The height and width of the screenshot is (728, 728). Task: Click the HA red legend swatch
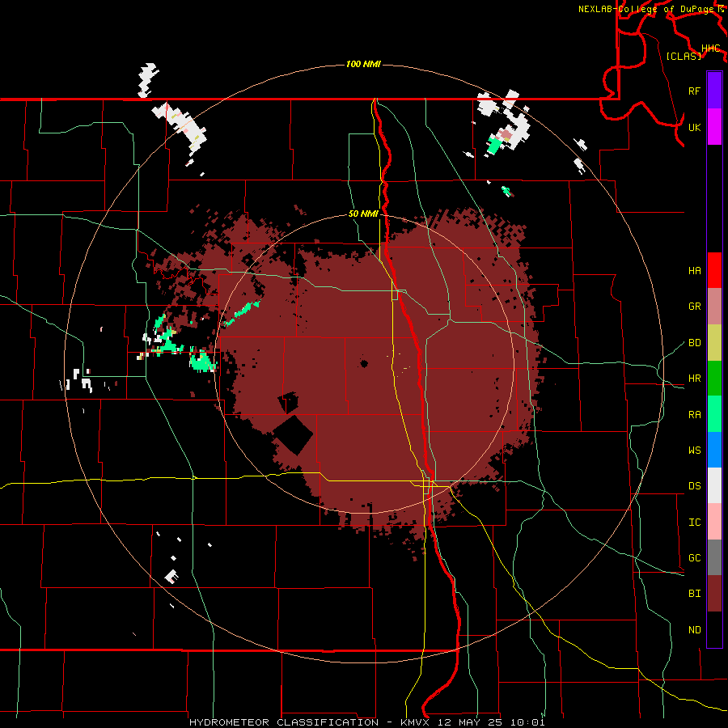[x=714, y=270]
